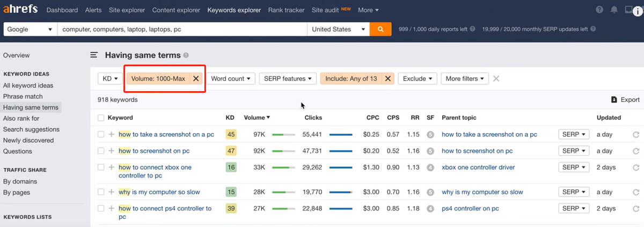Open the KD filter dropdown
Screen dimensions: 644x227
click(110, 78)
